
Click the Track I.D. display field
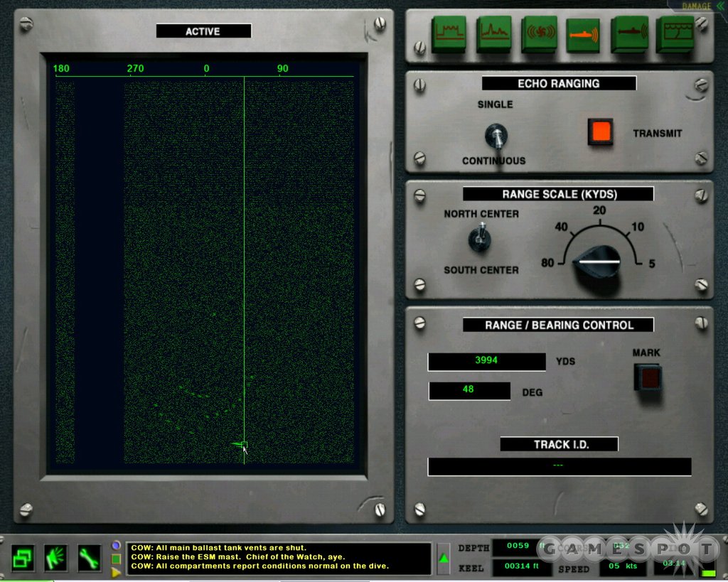tap(559, 466)
